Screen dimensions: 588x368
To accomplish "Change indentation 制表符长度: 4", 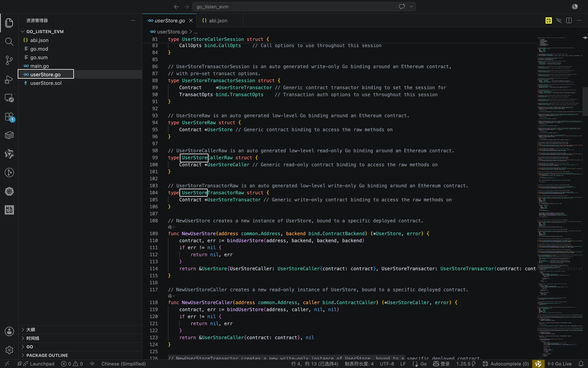I will [x=359, y=364].
